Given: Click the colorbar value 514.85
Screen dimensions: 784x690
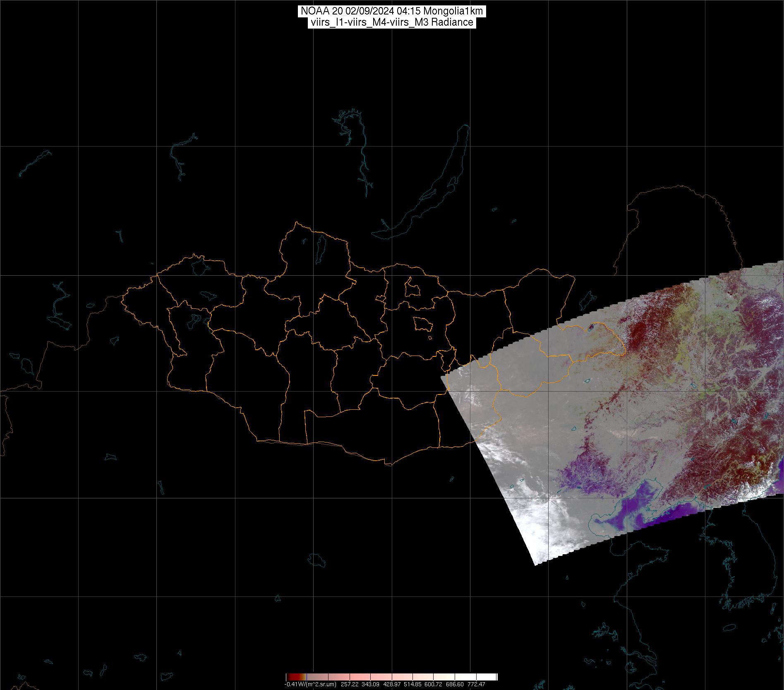Looking at the screenshot, I should [x=412, y=684].
